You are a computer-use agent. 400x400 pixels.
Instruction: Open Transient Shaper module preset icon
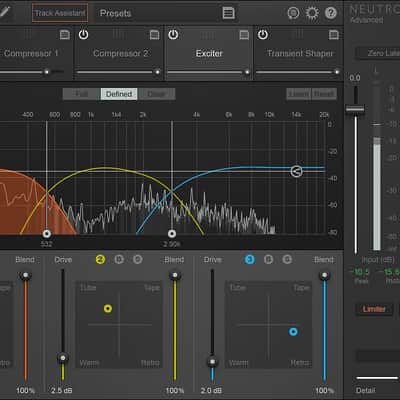pos(334,35)
